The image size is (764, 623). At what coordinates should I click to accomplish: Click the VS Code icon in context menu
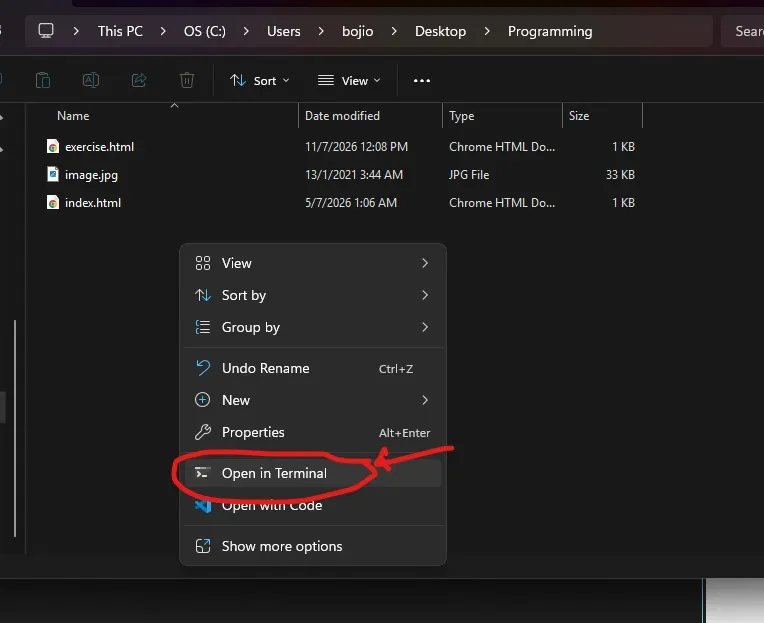point(203,506)
